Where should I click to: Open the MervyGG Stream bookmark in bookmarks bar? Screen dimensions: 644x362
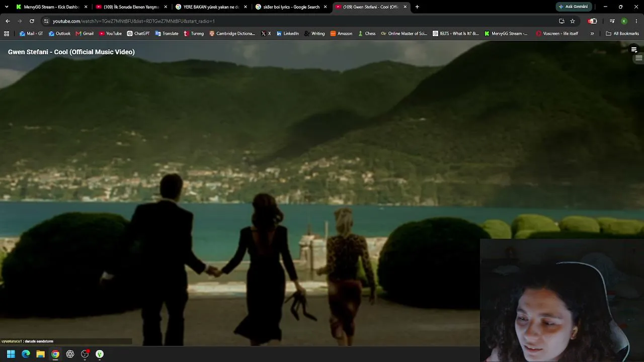pos(506,34)
